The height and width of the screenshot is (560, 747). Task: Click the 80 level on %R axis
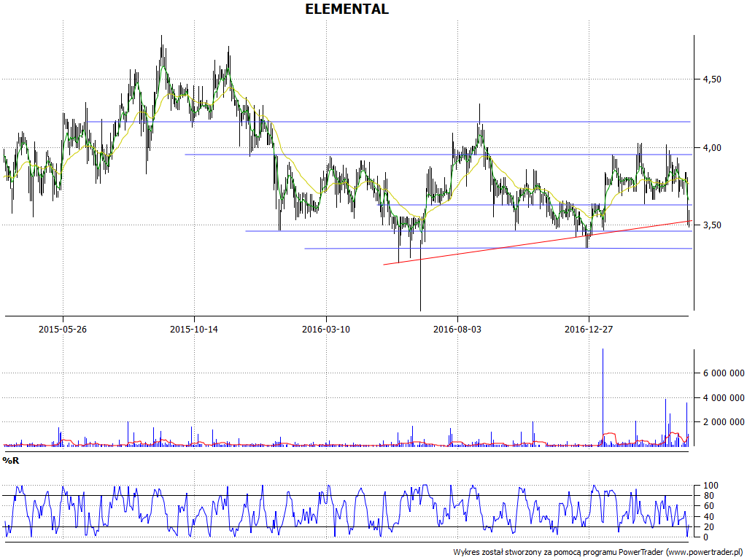(708, 496)
